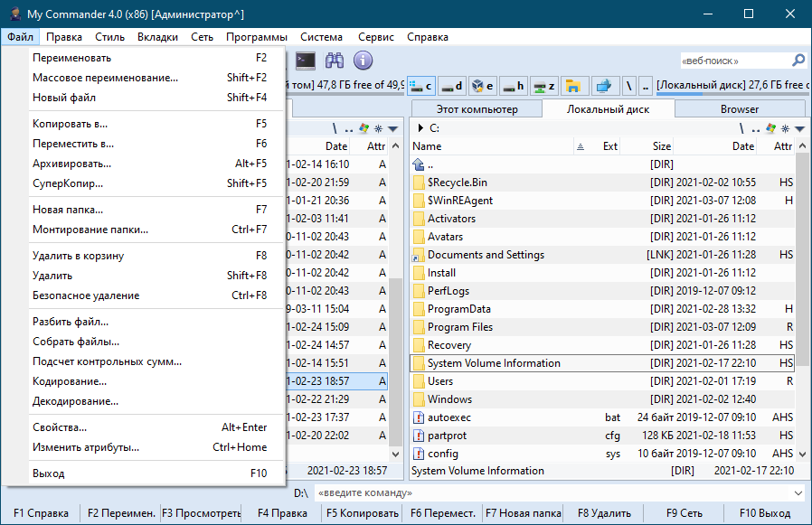The image size is (812, 525).
Task: Click the asterisk icon in left panel header
Action: click(378, 128)
